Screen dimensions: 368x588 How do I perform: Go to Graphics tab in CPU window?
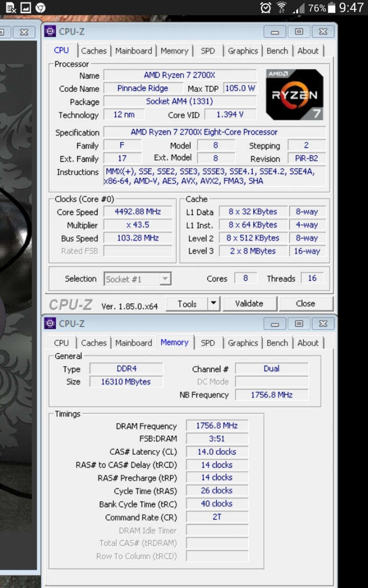(x=243, y=51)
